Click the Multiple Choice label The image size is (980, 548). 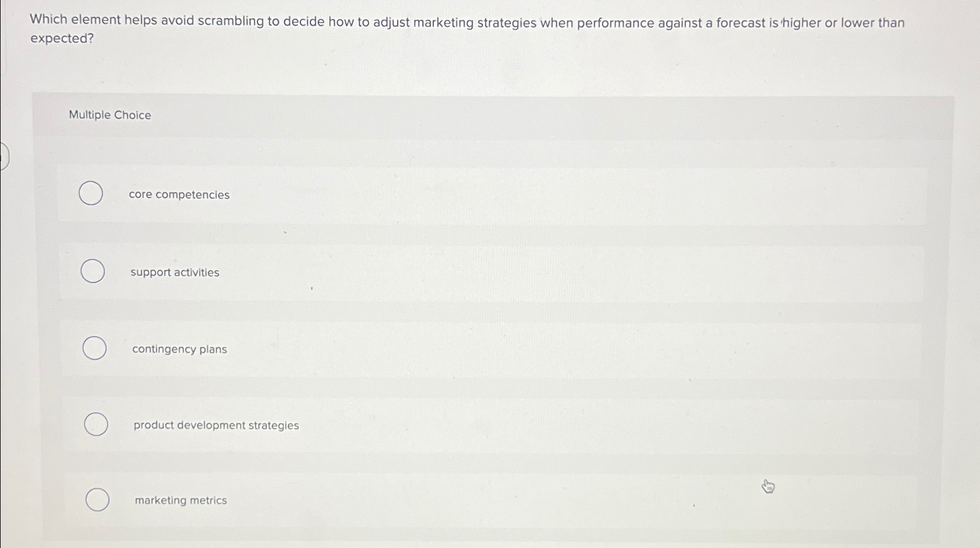tap(109, 115)
